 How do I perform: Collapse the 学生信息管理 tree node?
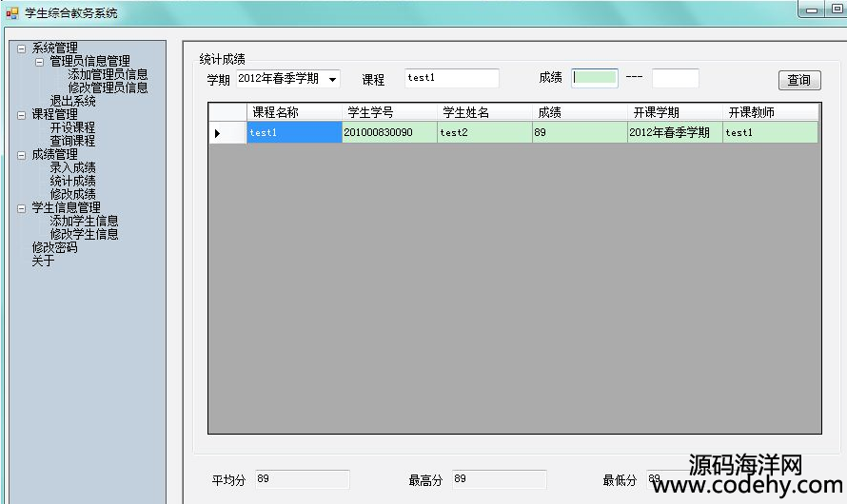tap(21, 208)
